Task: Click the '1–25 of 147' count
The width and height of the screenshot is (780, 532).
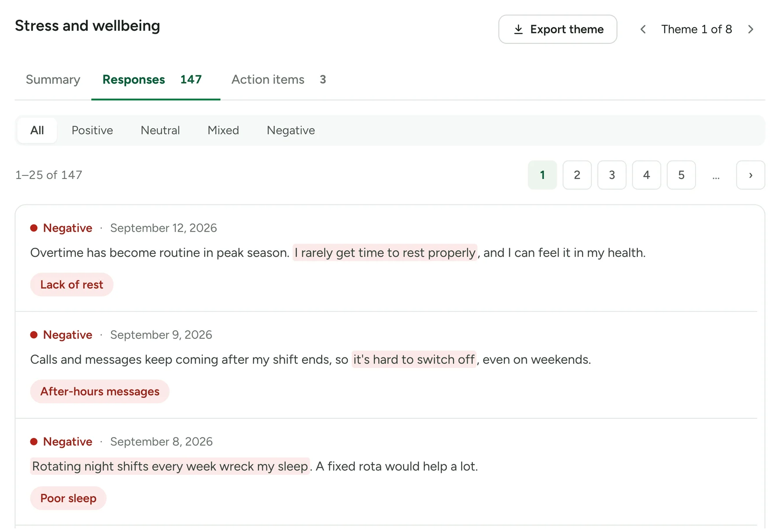Action: click(x=49, y=175)
